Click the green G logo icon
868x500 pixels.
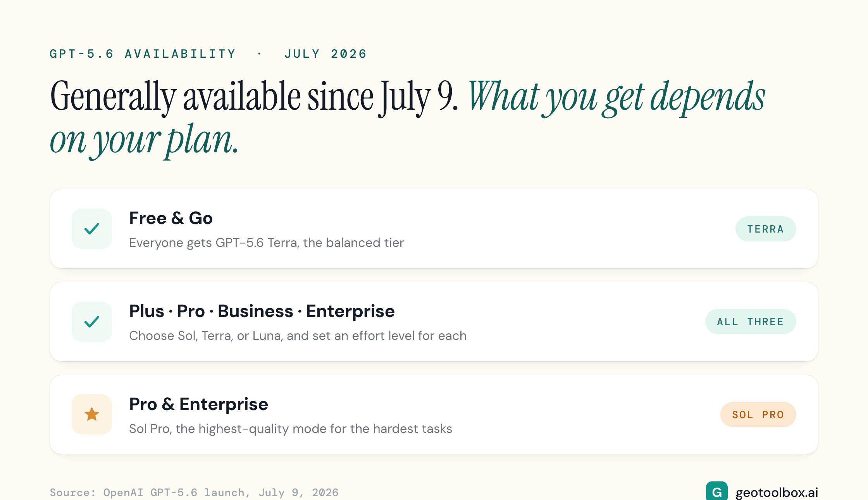click(716, 491)
